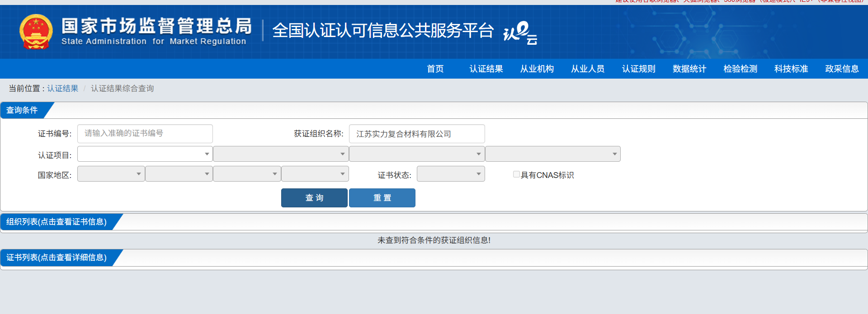Open the first 国家地区 dropdown

[x=111, y=174]
